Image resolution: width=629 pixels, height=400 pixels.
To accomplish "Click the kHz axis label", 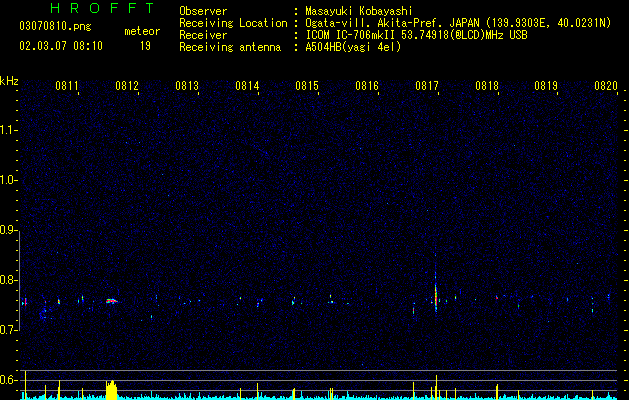I will pyautogui.click(x=9, y=81).
